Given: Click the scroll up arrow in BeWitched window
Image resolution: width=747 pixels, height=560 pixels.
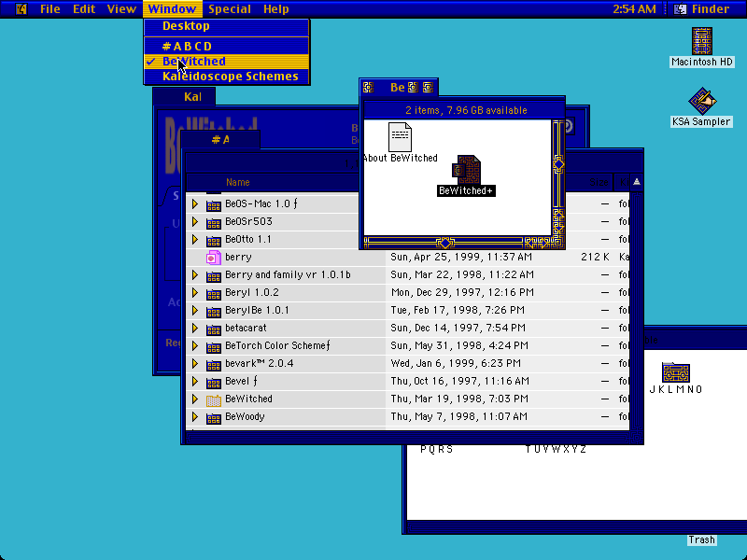Looking at the screenshot, I should (x=558, y=217).
